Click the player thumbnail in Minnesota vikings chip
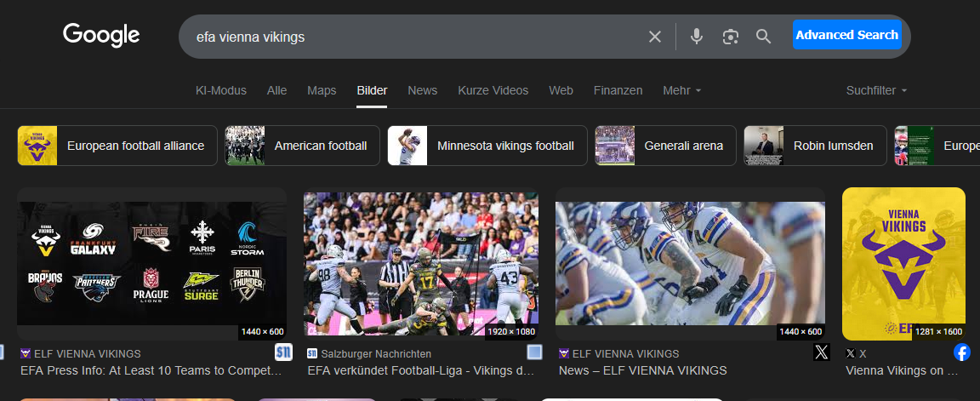Viewport: 980px width, 401px height. pos(407,146)
